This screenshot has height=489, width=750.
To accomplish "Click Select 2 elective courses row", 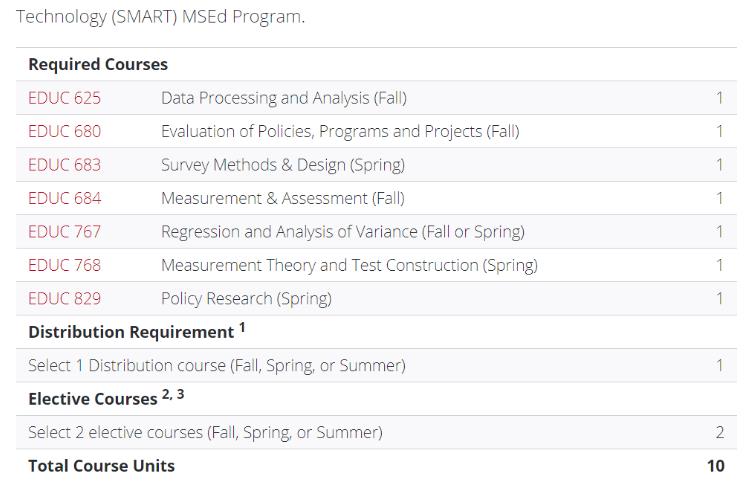I will coord(376,433).
